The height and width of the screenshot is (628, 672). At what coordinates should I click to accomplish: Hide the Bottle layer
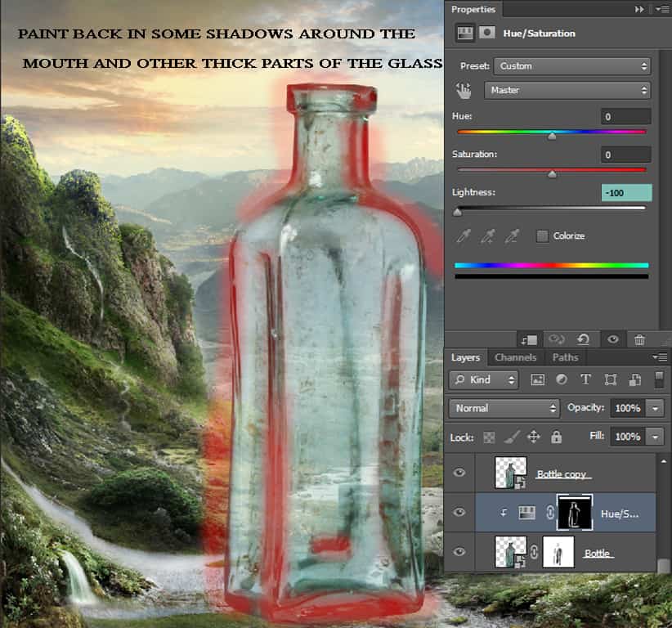[x=459, y=552]
